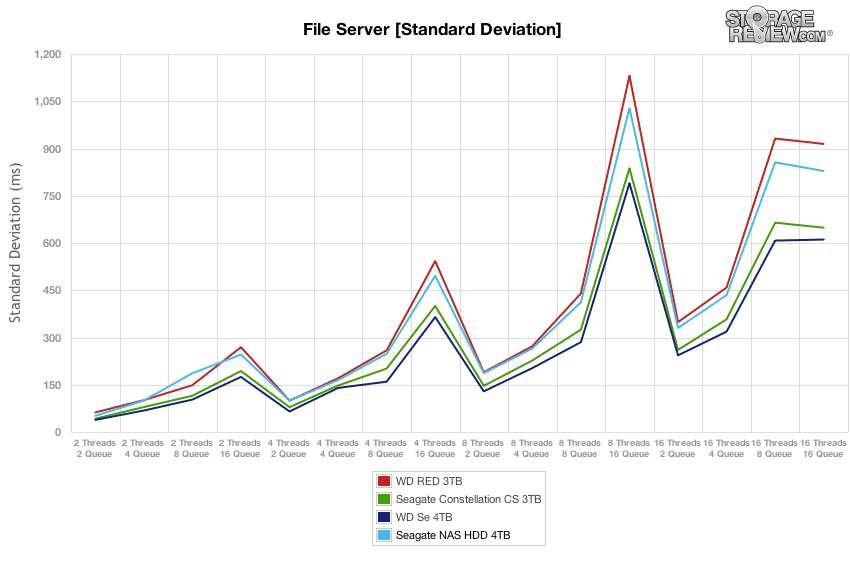Click the 4 Threads 2 Queue axis label

(288, 449)
